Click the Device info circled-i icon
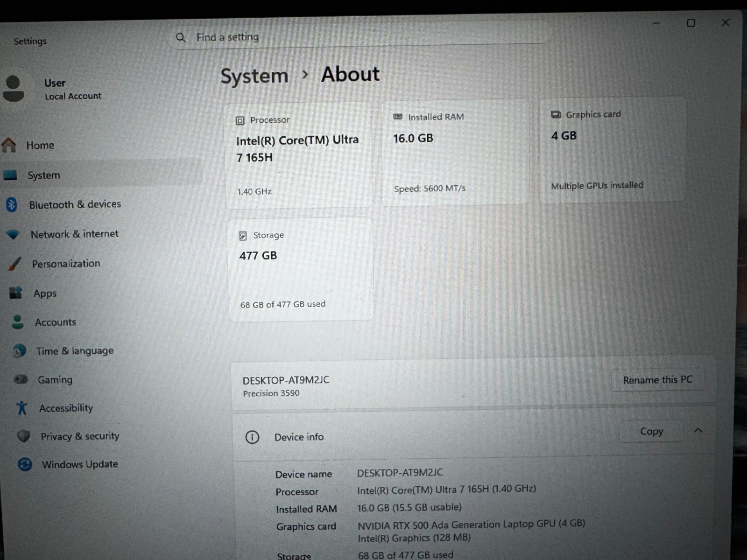Screen dimensions: 747x560 point(252,437)
